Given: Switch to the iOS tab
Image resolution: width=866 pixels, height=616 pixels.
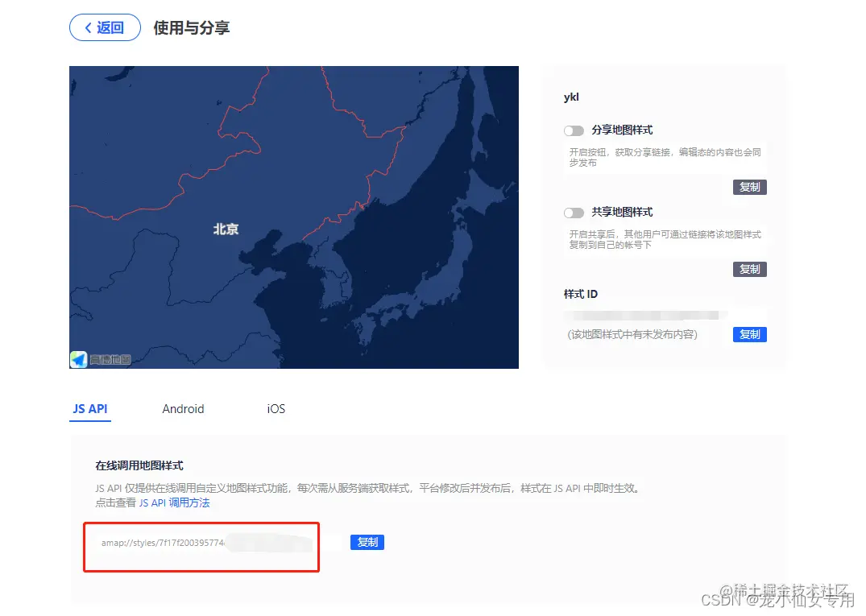Looking at the screenshot, I should [x=275, y=408].
